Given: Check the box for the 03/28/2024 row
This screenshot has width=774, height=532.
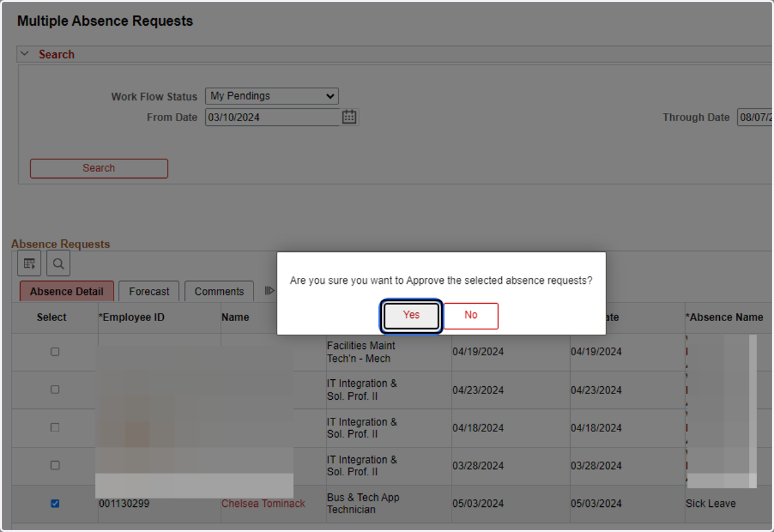Looking at the screenshot, I should 55,465.
